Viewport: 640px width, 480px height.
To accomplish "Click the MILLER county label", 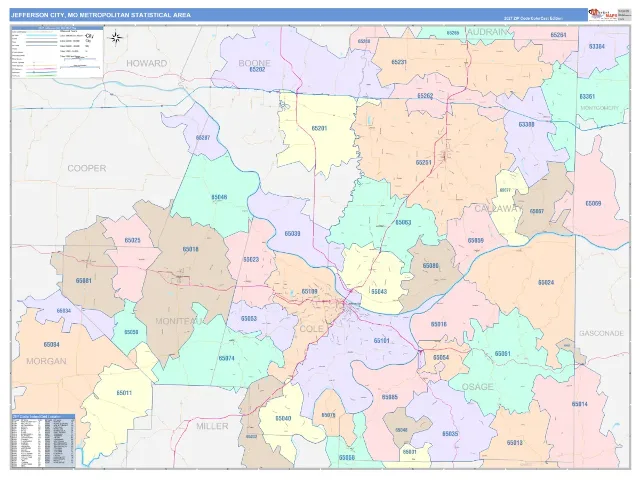I will point(212,426).
